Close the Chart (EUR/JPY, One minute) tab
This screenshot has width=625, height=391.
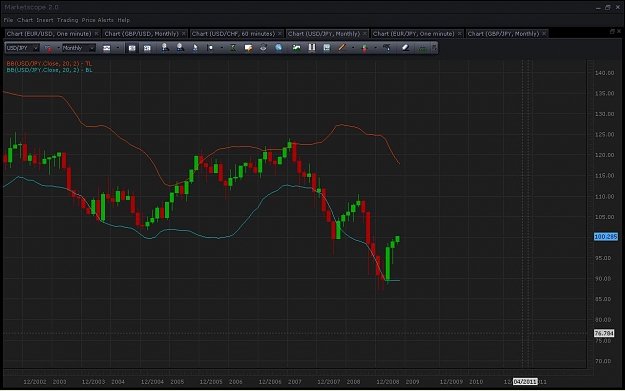click(459, 33)
